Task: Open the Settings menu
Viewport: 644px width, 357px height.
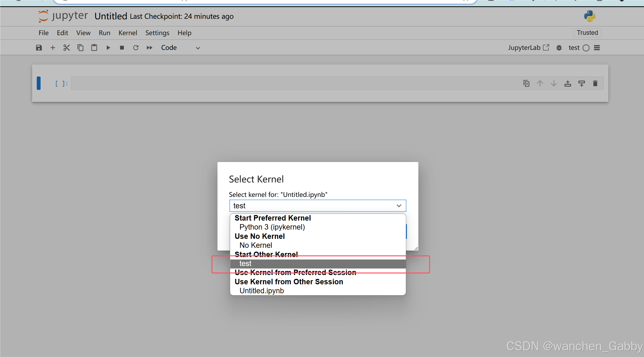Action: [x=157, y=33]
